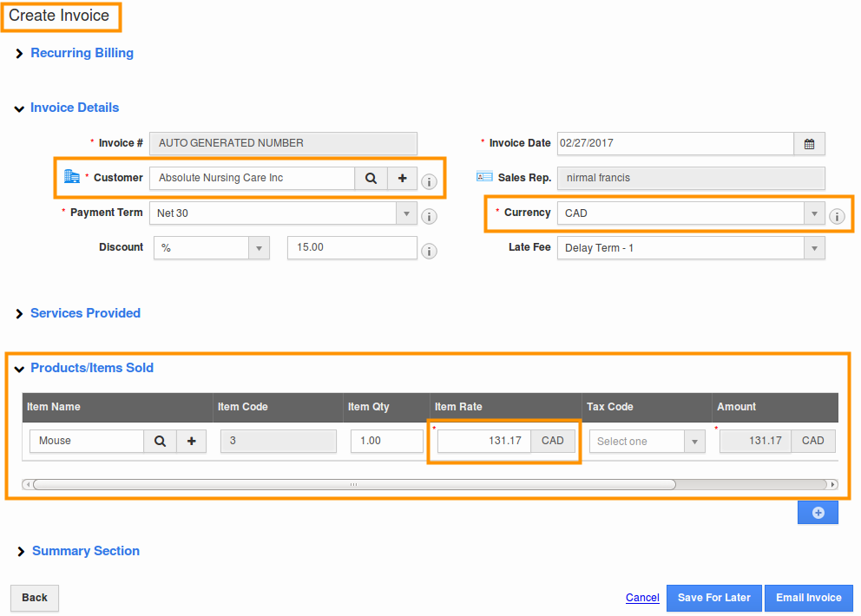Click the Item Qty field 1.00
The height and width of the screenshot is (616, 861).
coord(387,442)
